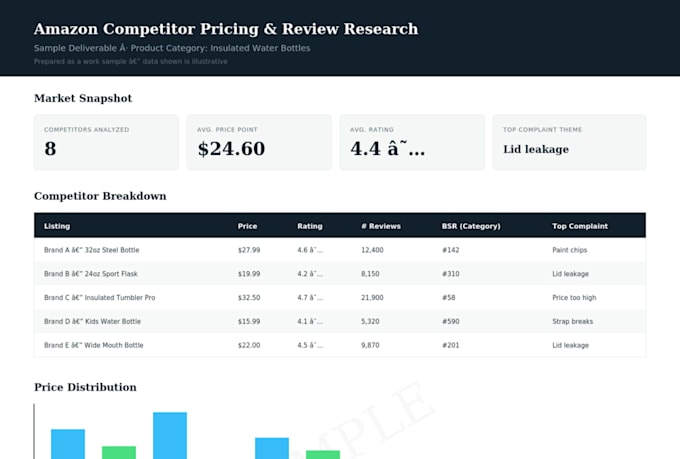Image resolution: width=680 pixels, height=459 pixels.
Task: Click the 'Prepared as a work sample' note
Action: 131,62
